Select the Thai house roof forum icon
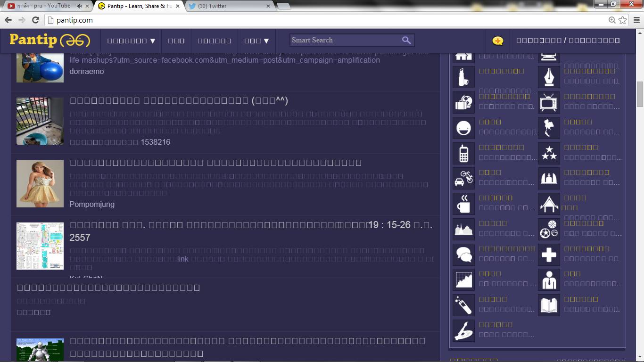 [x=549, y=204]
